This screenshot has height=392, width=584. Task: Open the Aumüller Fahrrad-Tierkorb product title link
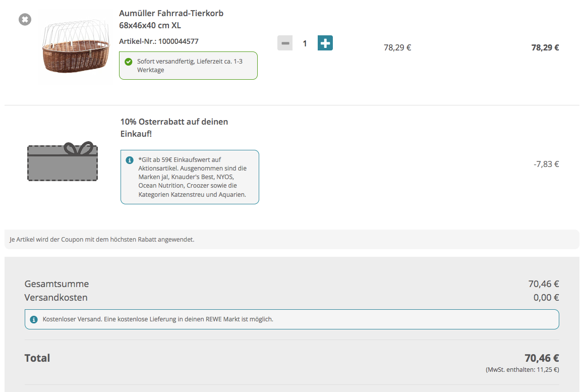point(171,19)
